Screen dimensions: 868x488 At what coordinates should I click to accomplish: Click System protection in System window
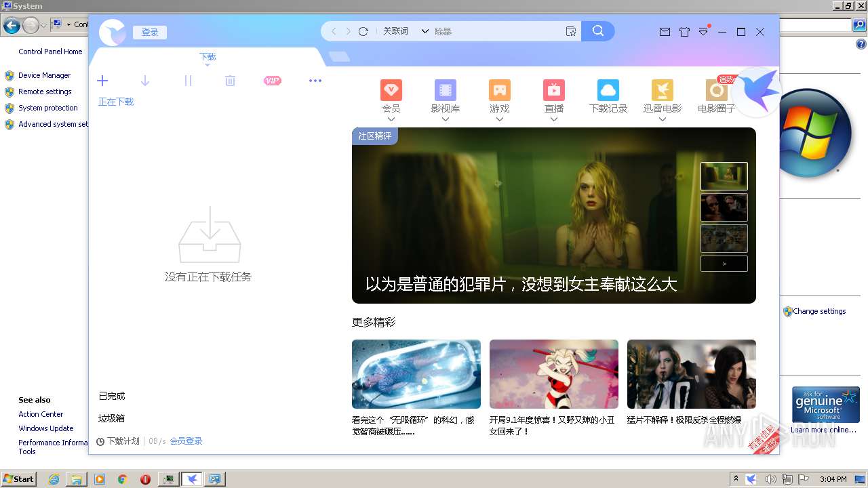point(48,108)
